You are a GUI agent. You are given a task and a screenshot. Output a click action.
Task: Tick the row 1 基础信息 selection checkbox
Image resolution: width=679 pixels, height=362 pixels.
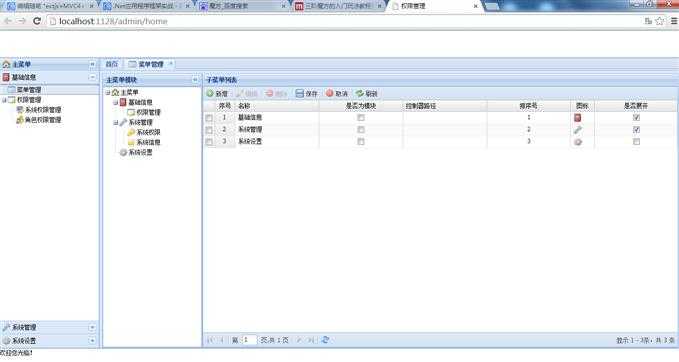coord(209,118)
